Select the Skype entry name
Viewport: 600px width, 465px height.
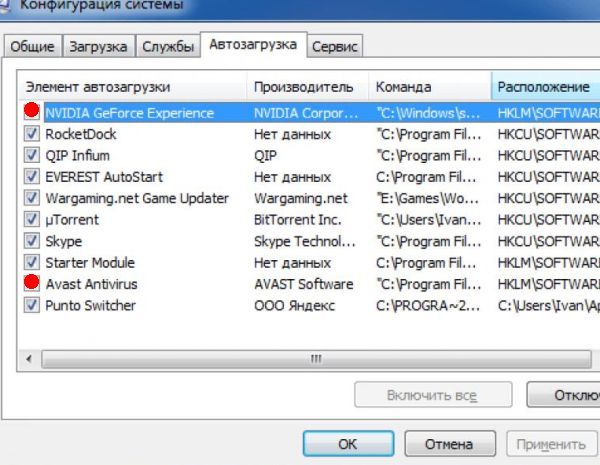[64, 241]
